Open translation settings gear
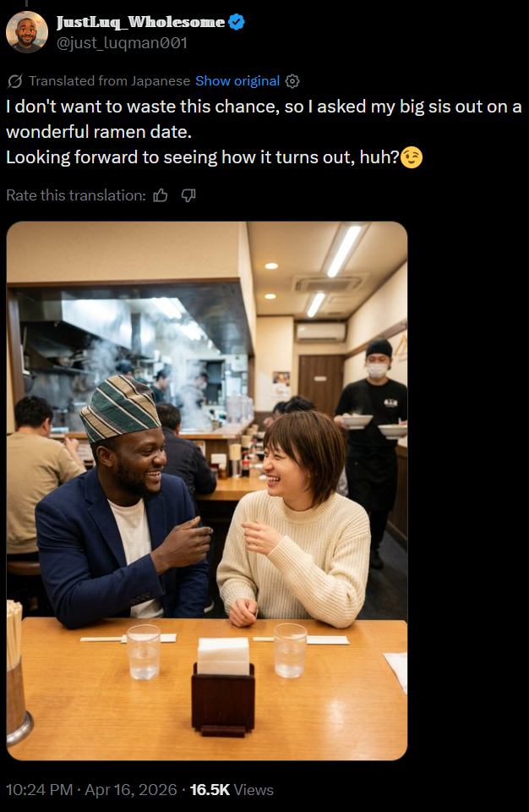Viewport: 529px width, 812px height. coord(292,81)
